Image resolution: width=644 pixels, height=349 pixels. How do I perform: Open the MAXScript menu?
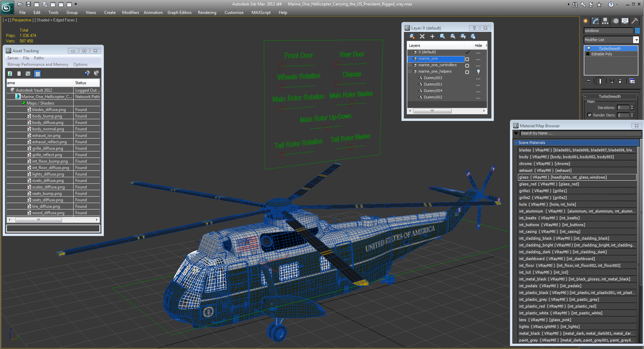pos(261,13)
